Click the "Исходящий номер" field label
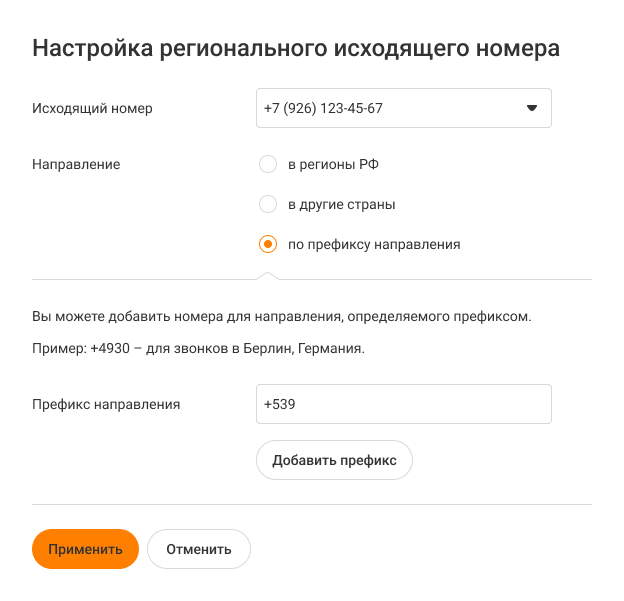Viewport: 624px width, 601px height. point(93,108)
